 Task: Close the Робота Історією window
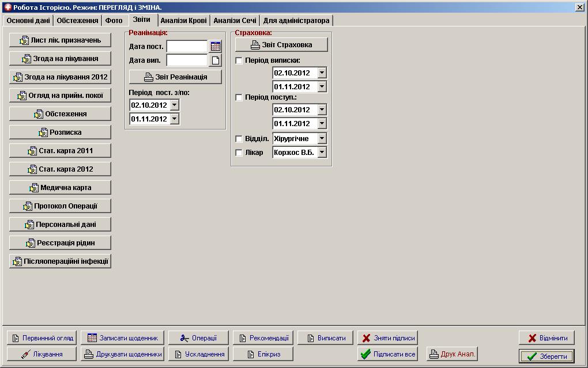click(579, 7)
